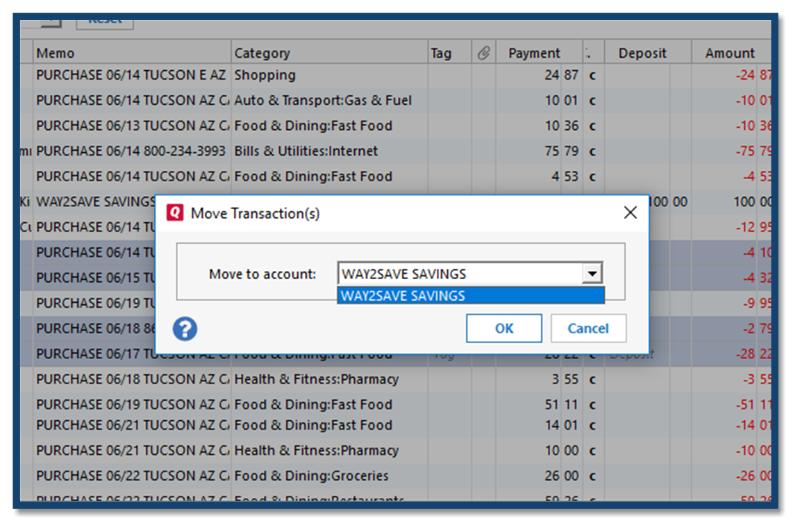Screen dimensions: 800x532
Task: Click the Food & Dining:Groceries category cell
Action: tap(311, 476)
